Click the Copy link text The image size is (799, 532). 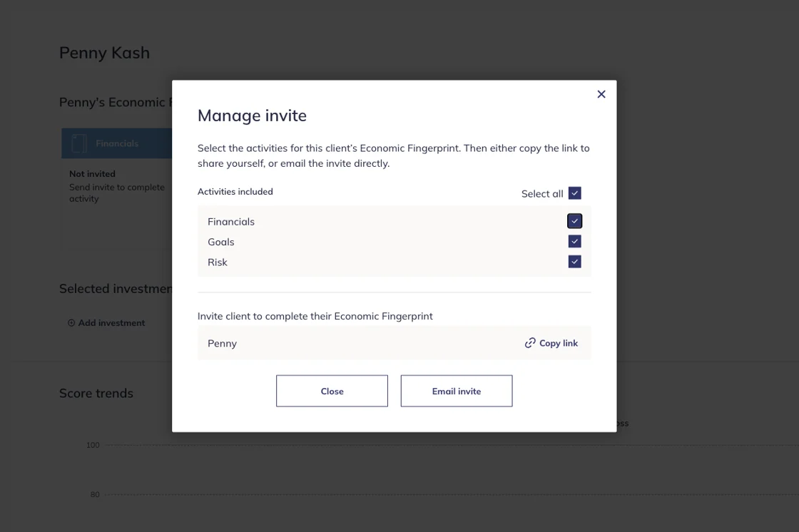[x=559, y=344]
